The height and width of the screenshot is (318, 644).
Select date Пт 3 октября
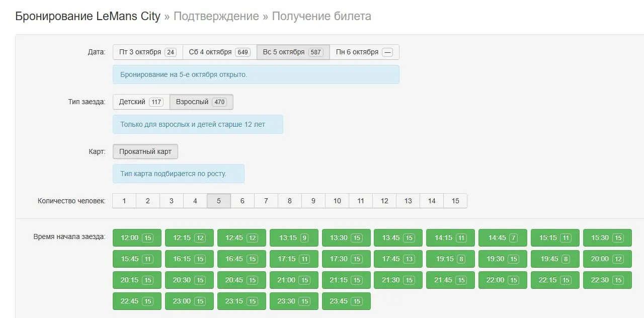147,52
